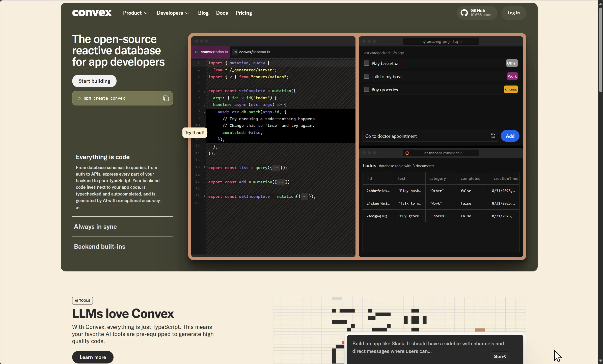
Task: Click the "Work" category table cell
Action: click(441, 203)
